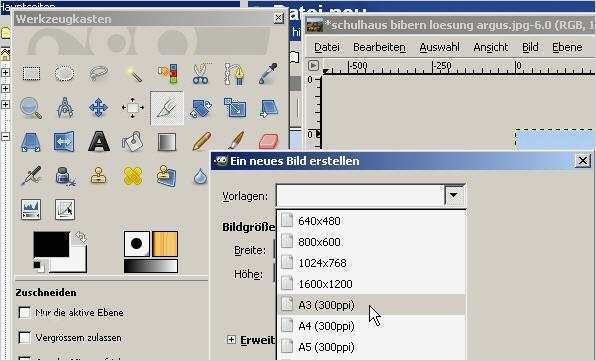Viewport: 596px width, 361px height.
Task: Select the Rectangle Select tool
Action: pyautogui.click(x=31, y=73)
